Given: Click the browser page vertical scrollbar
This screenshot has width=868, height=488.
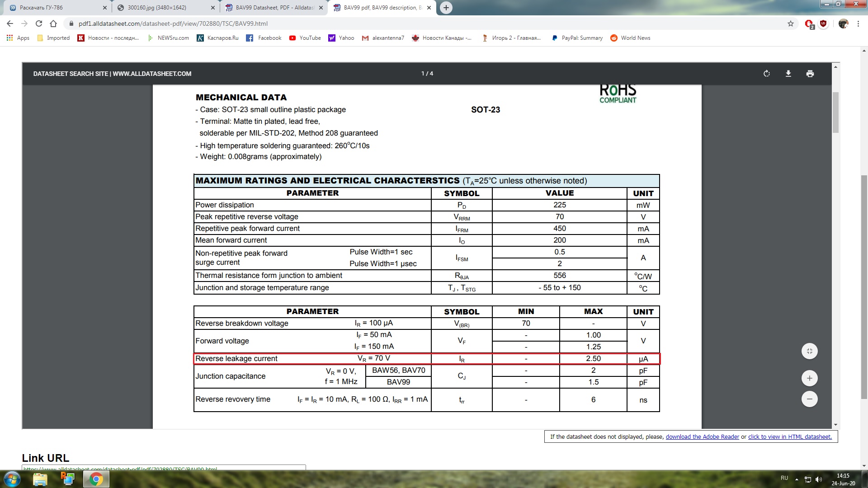Looking at the screenshot, I should (864, 287).
